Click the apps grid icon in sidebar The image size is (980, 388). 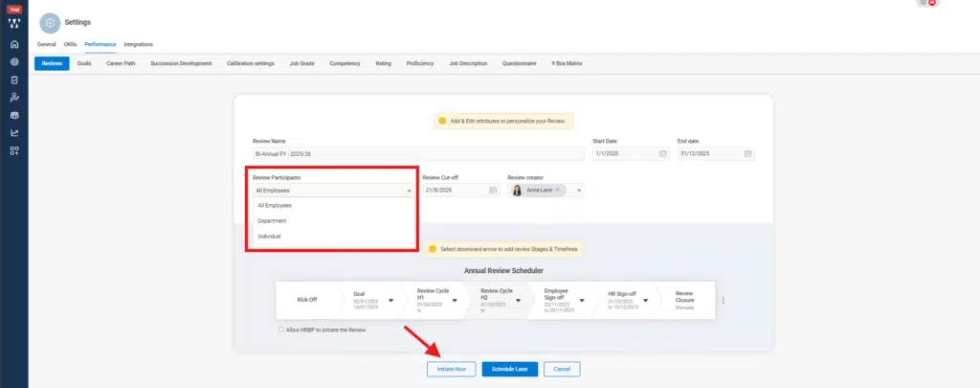(14, 150)
